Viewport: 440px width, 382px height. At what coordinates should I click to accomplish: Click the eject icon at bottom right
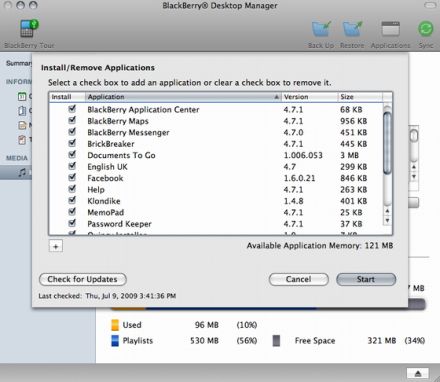click(x=418, y=373)
